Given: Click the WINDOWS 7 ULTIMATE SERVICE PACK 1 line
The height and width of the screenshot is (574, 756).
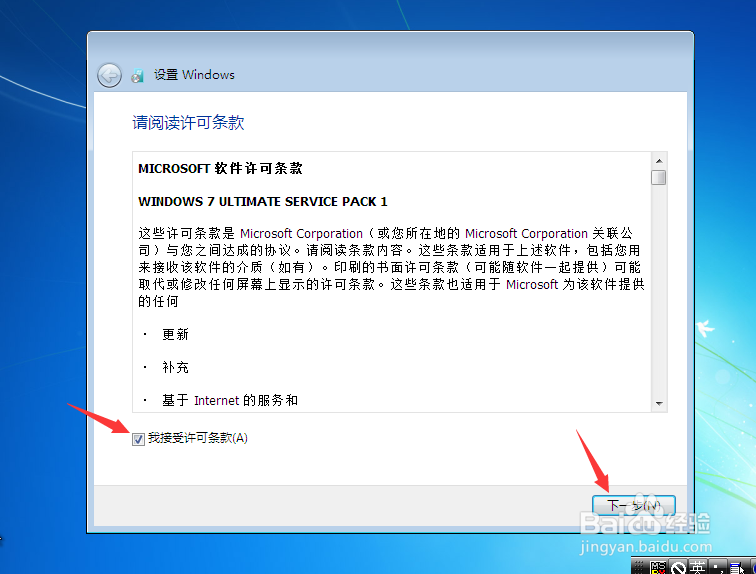Looking at the screenshot, I should [x=263, y=201].
